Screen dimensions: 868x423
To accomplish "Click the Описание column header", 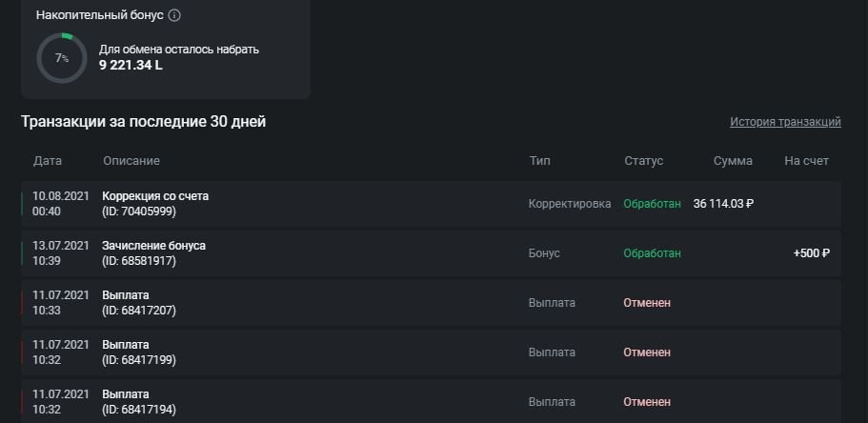I will pyautogui.click(x=131, y=161).
